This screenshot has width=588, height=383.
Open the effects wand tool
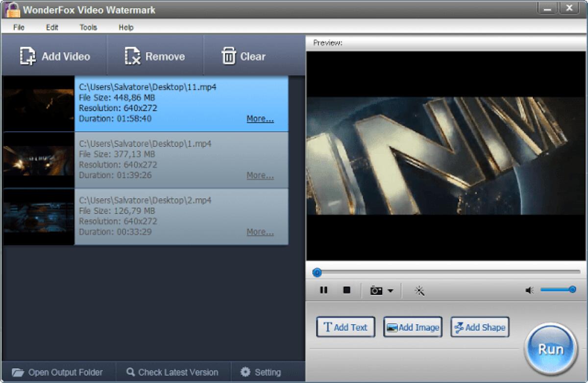419,290
